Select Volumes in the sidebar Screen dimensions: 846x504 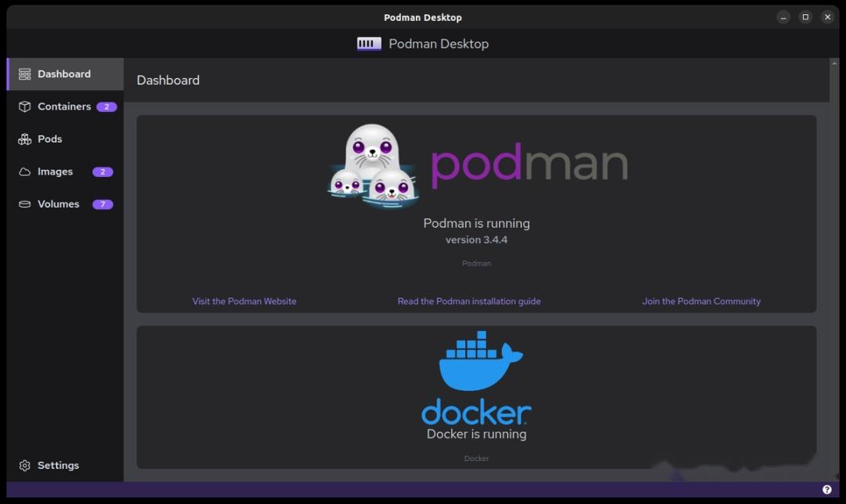point(58,203)
